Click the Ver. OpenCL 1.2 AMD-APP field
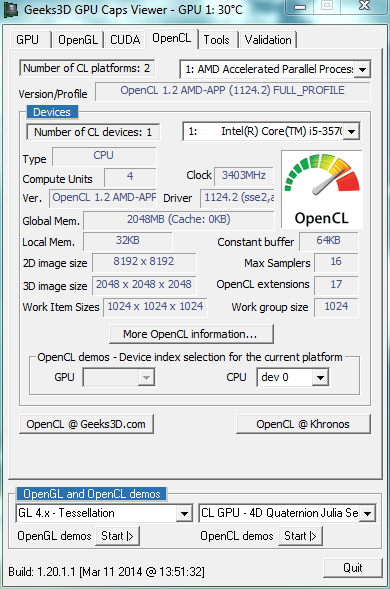The image size is (390, 589). 103,198
